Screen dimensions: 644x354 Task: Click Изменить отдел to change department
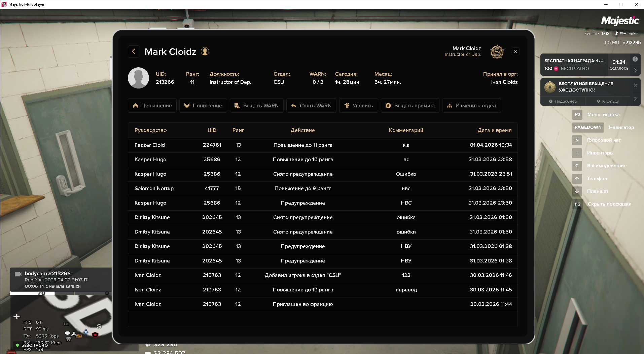[471, 106]
